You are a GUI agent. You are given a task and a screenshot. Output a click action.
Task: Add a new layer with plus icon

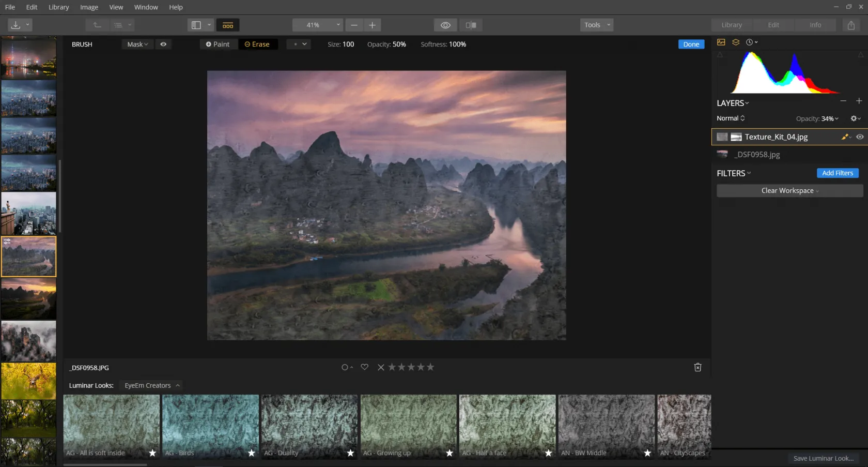859,101
